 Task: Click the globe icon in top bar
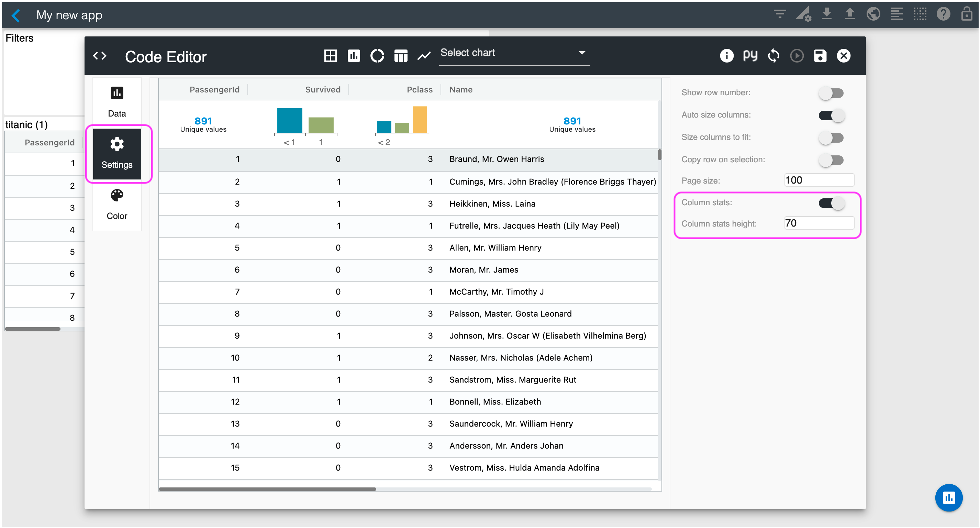click(873, 14)
